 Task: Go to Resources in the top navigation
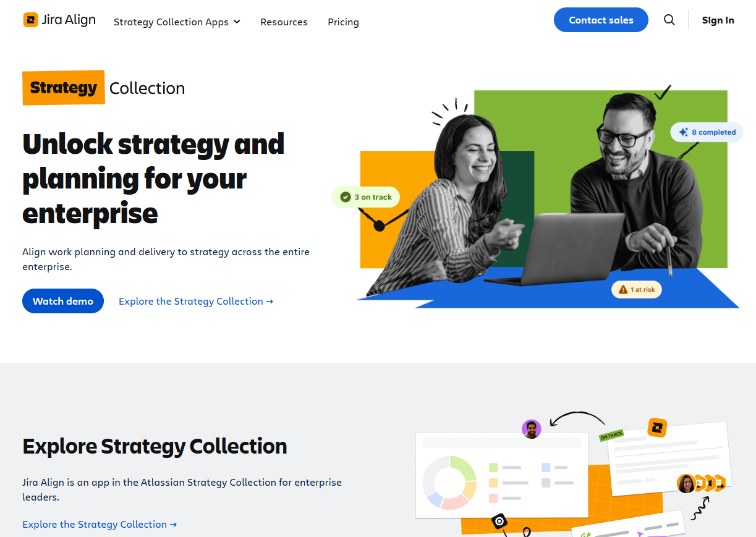pos(284,22)
